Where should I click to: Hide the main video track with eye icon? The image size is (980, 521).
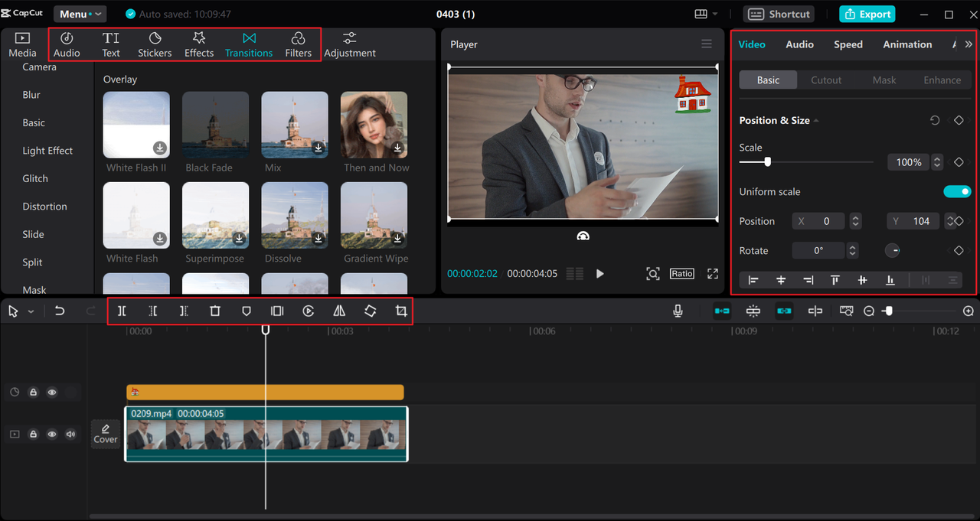coord(52,434)
